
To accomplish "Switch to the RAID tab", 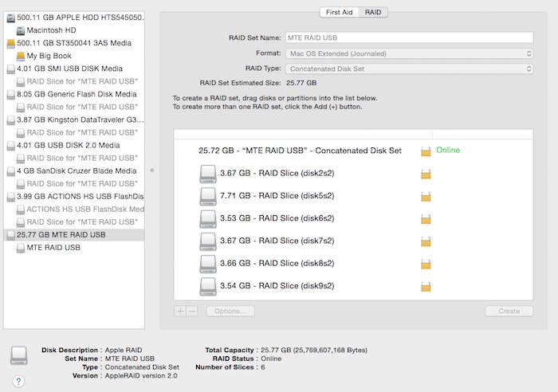I will pos(373,12).
